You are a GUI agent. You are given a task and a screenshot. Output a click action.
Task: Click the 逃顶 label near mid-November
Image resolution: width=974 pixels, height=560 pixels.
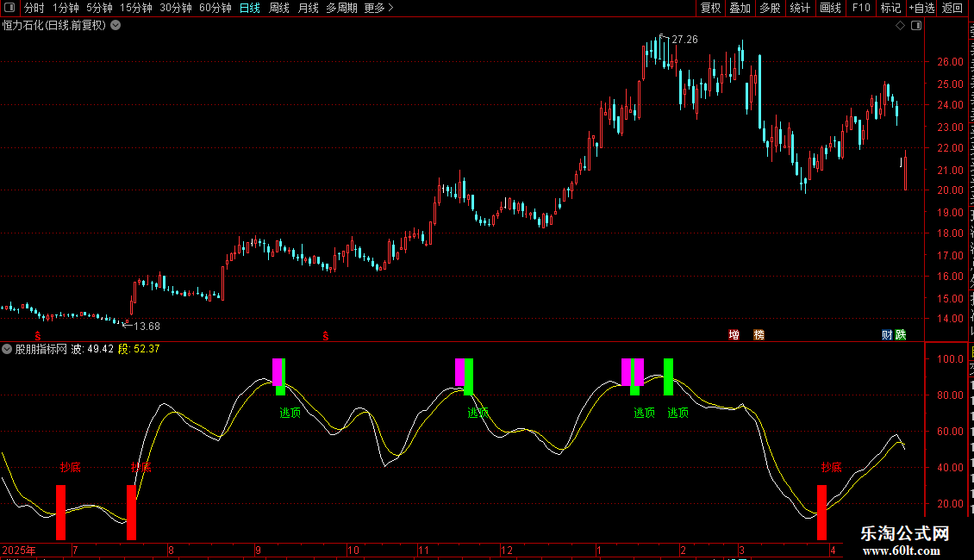click(x=478, y=413)
